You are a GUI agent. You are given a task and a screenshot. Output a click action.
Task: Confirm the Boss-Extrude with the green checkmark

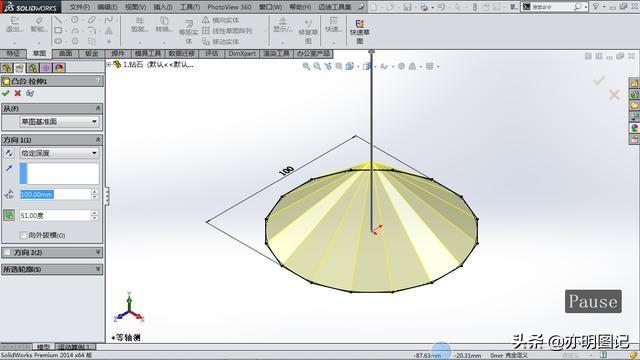pyautogui.click(x=6, y=93)
